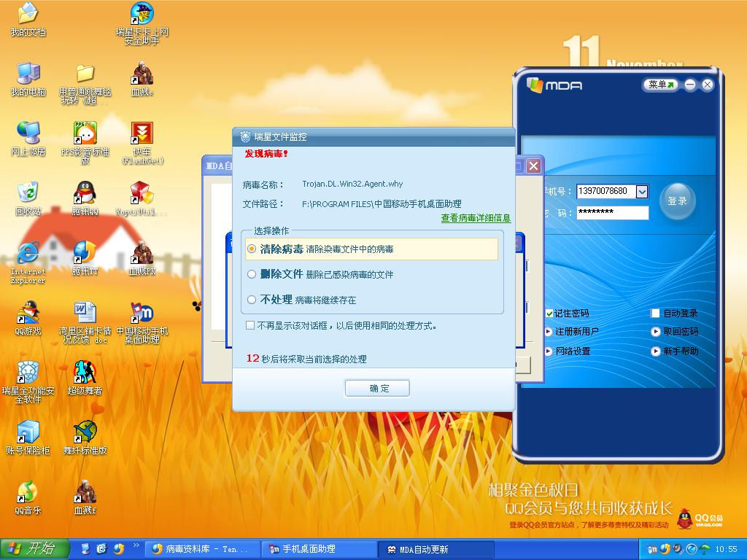Open the 开始 Start menu
This screenshot has width=747, height=560.
[35, 549]
